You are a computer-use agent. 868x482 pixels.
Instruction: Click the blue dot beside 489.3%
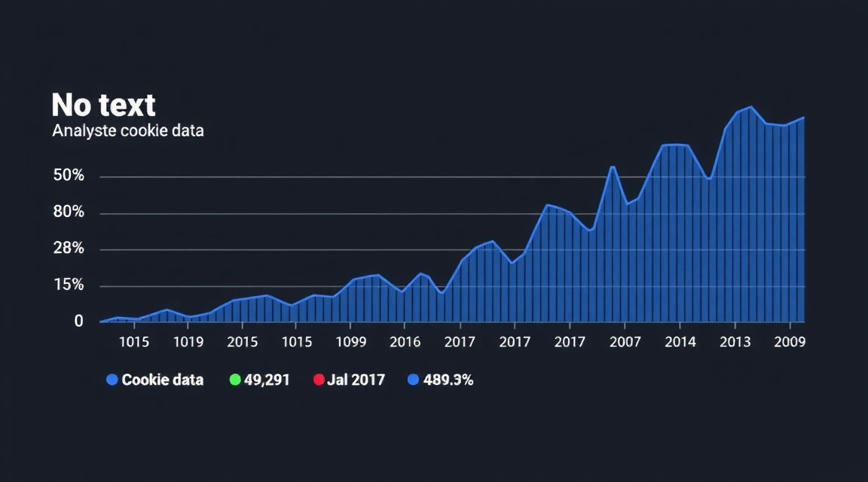pos(413,380)
